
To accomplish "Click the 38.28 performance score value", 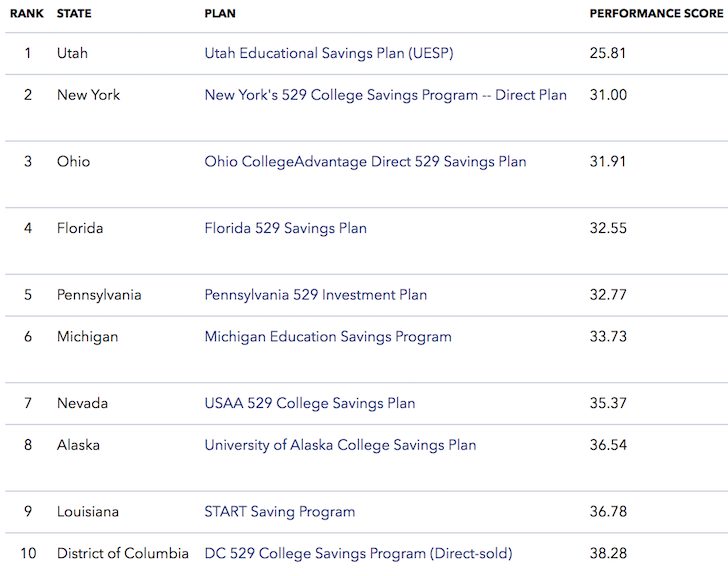I will pos(607,553).
